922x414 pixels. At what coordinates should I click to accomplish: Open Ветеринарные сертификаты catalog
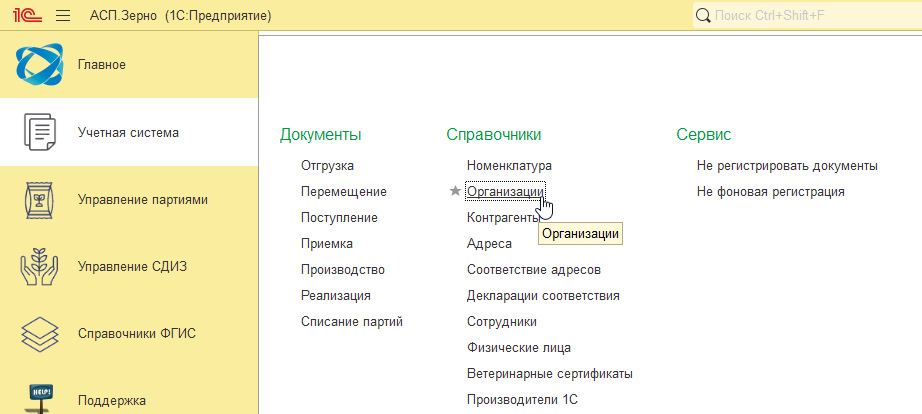(549, 373)
